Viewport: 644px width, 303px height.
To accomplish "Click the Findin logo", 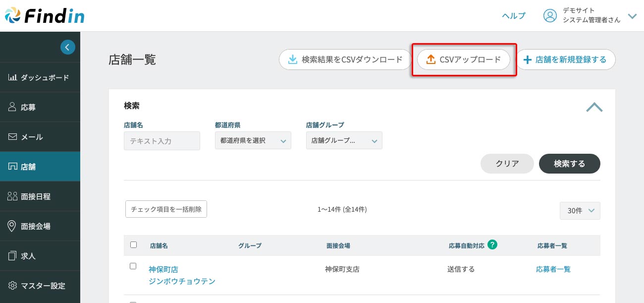I will pos(45,15).
